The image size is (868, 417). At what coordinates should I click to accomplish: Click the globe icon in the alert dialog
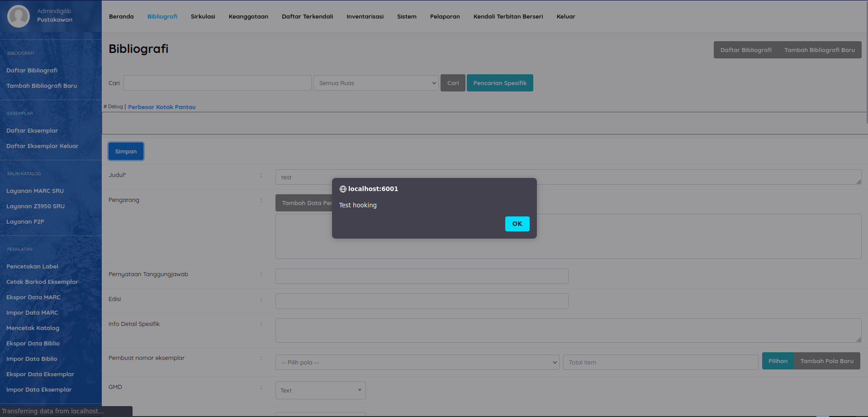[343, 189]
